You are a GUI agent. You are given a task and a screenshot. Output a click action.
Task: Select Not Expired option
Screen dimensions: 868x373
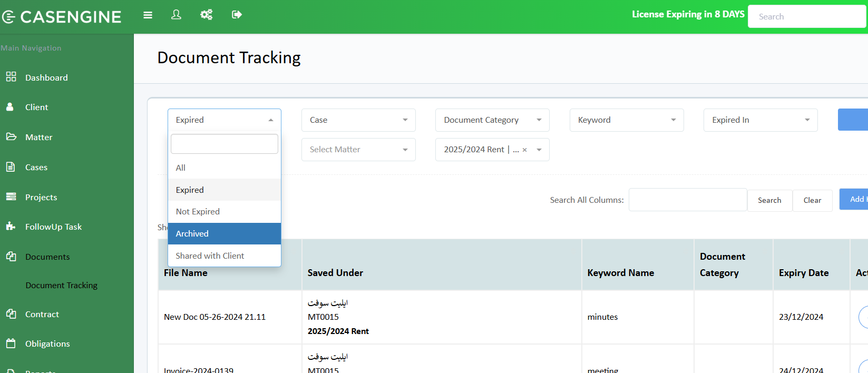click(x=225, y=212)
